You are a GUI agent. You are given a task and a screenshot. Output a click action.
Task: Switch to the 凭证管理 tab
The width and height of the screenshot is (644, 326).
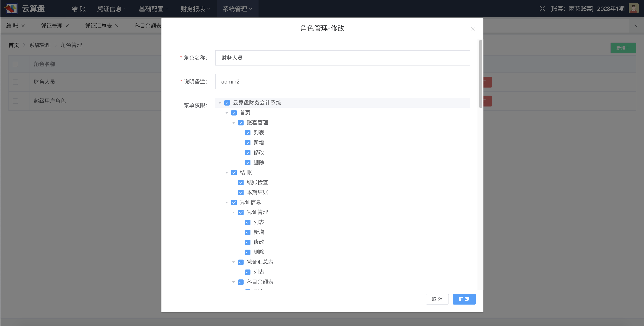pos(52,26)
